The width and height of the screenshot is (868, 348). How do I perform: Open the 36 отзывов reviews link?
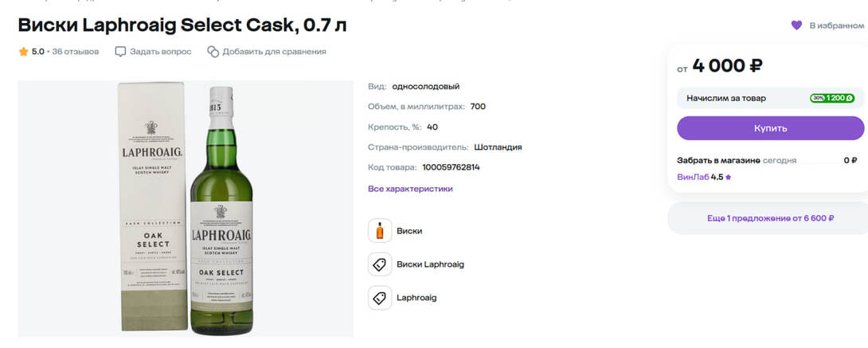click(x=76, y=52)
